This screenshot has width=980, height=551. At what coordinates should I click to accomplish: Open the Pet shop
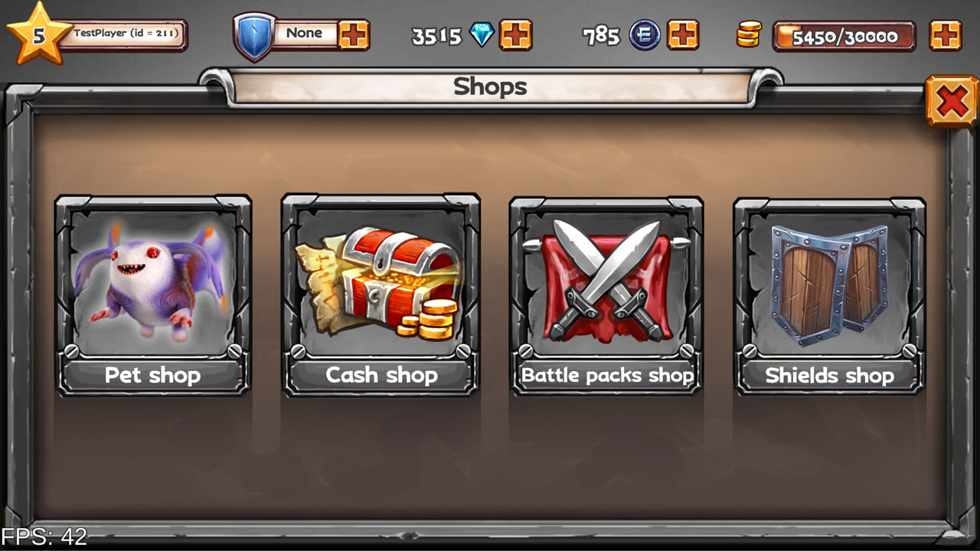(x=153, y=375)
